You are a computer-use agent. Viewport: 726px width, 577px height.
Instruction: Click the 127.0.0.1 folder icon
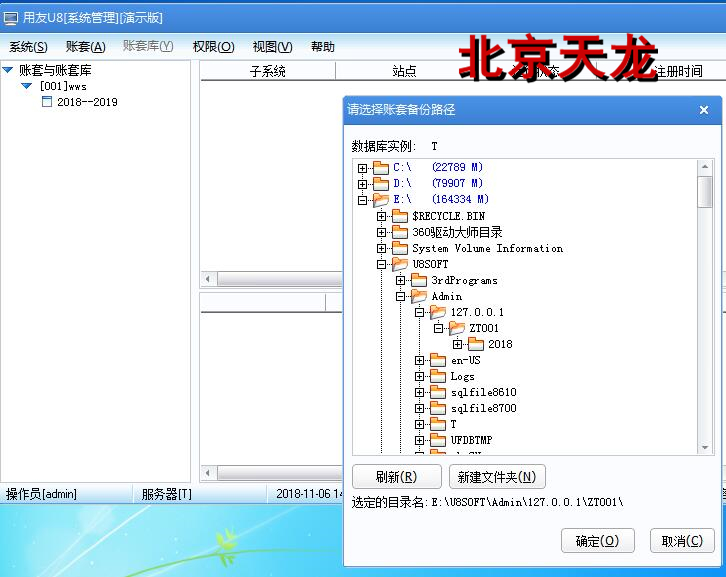[x=438, y=312]
